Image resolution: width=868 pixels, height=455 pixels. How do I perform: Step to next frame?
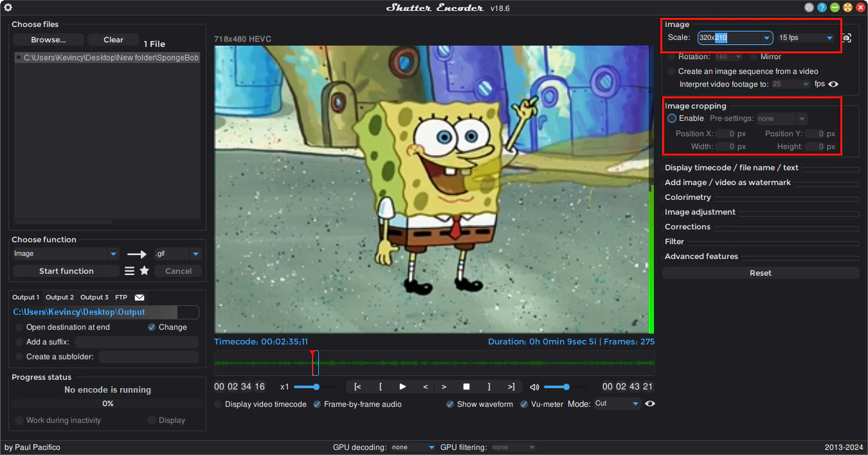tap(444, 386)
